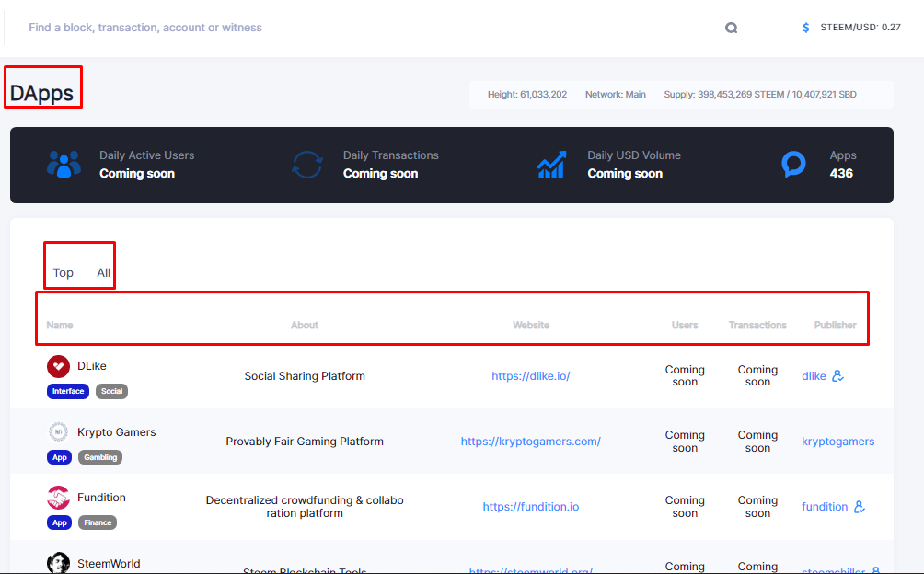This screenshot has height=574, width=924.
Task: Click the Network: Main label
Action: pos(615,94)
